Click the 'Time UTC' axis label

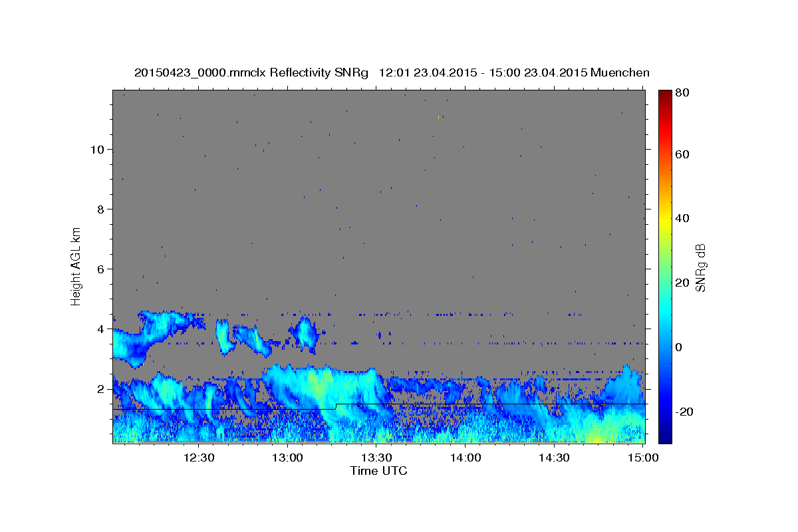click(x=378, y=471)
